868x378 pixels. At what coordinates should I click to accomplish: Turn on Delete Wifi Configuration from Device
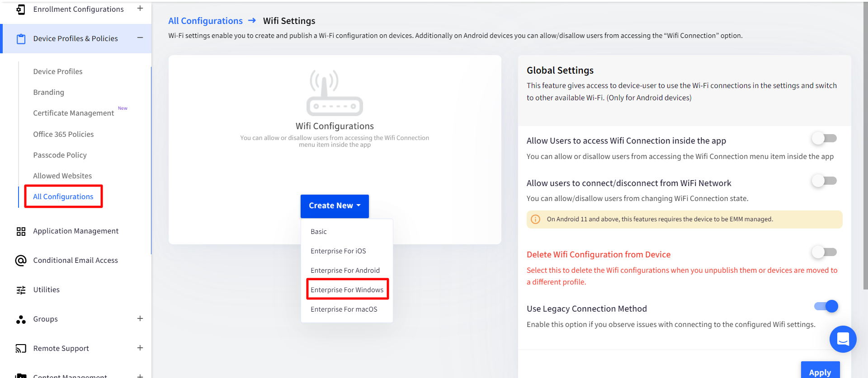pyautogui.click(x=824, y=252)
